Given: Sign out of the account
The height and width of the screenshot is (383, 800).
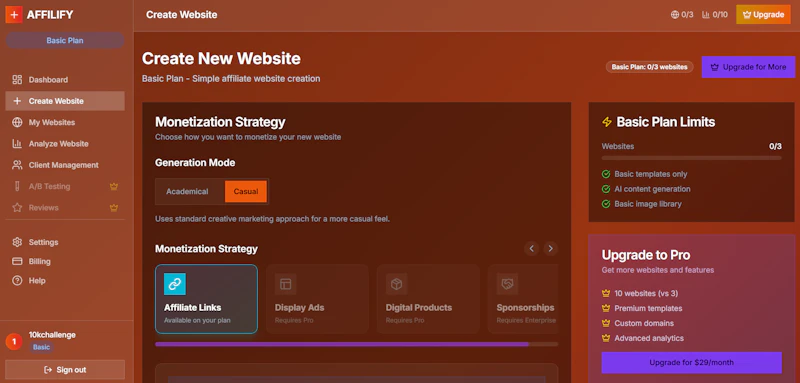Looking at the screenshot, I should 65,370.
